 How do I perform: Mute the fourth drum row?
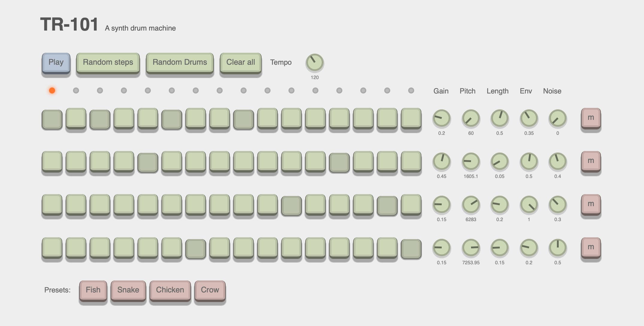coord(590,247)
